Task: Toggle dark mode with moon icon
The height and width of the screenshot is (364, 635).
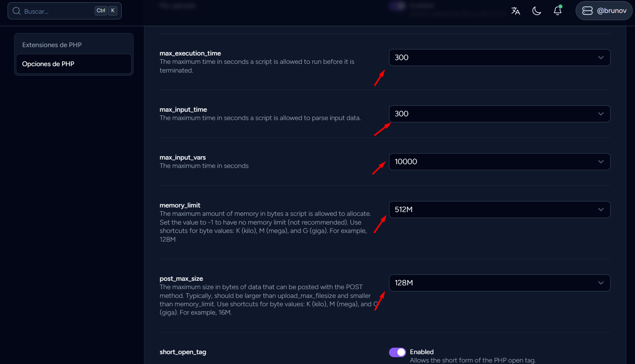Action: 537,11
